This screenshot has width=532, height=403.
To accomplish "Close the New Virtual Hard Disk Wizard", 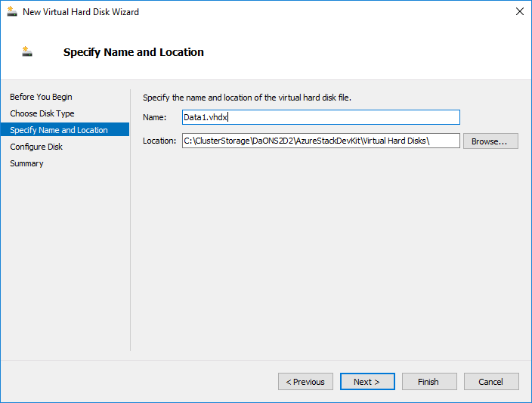I will (x=519, y=11).
